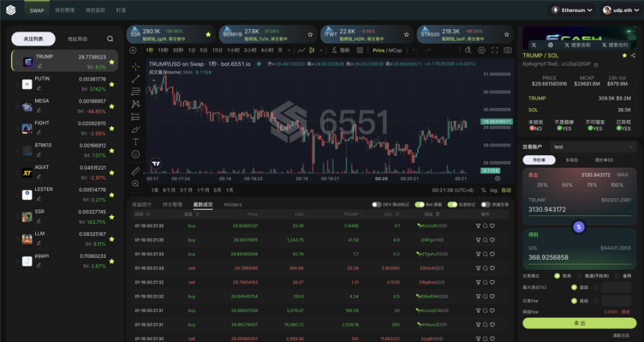Select the Text annotation tool
Image resolution: width=644 pixels, height=342 pixels.
coord(136,142)
